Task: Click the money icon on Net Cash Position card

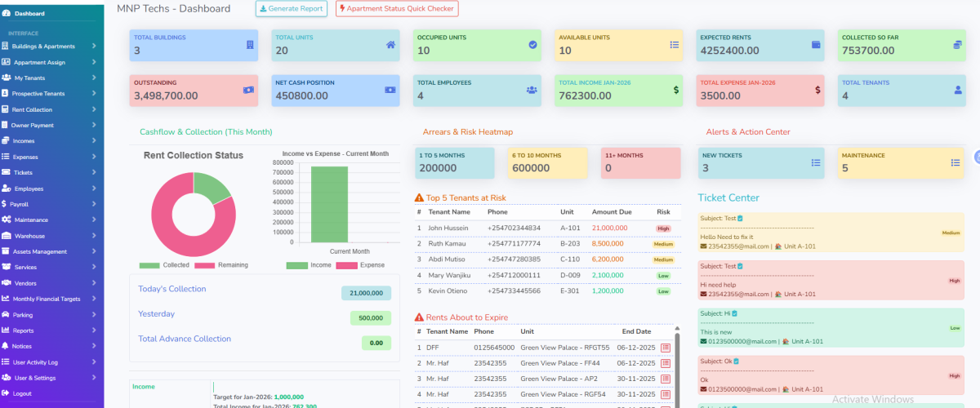Action: tap(390, 90)
